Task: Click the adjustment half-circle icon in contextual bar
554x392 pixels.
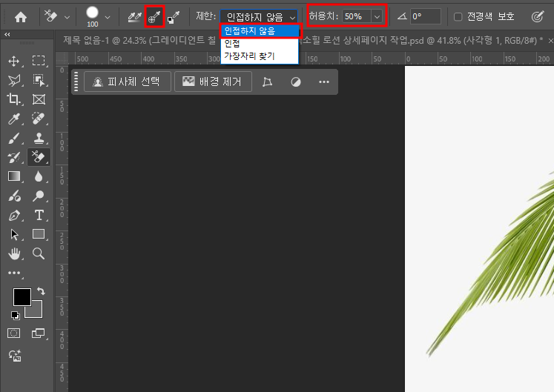Action: point(296,82)
